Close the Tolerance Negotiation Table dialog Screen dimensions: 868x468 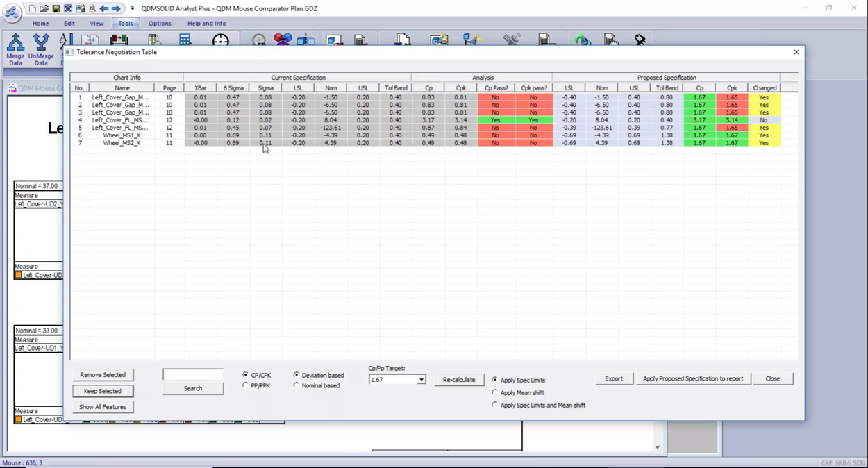click(796, 52)
